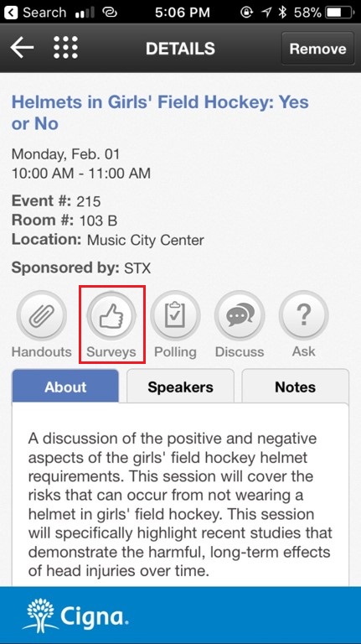Tap the Cigna tree logo
The width and height of the screenshot is (361, 644).
[40, 615]
